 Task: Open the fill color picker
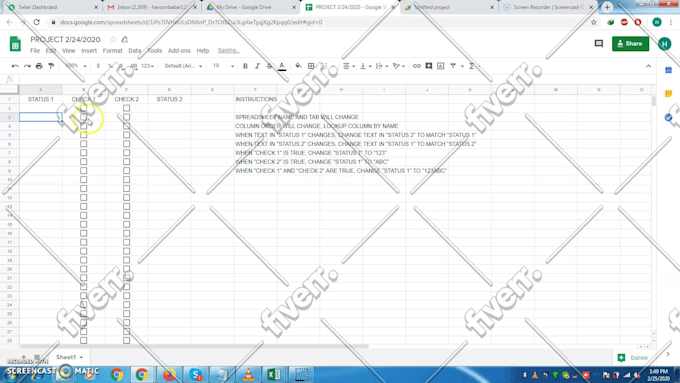coord(298,66)
